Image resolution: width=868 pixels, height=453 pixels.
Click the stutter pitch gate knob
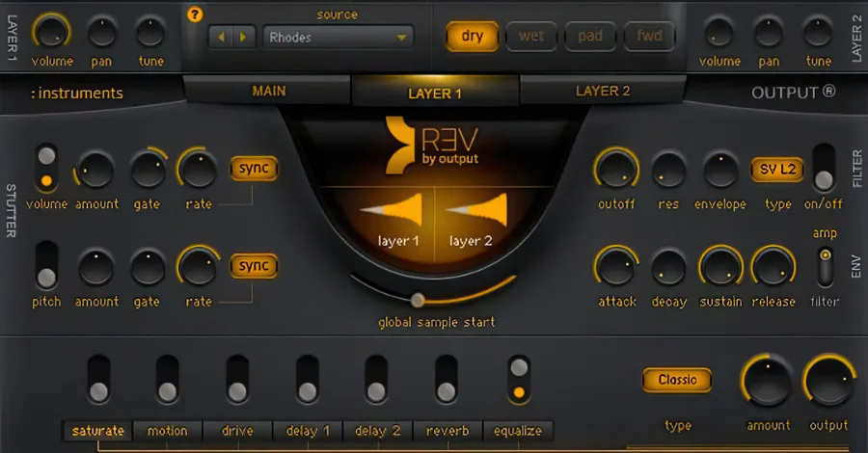coord(148,268)
